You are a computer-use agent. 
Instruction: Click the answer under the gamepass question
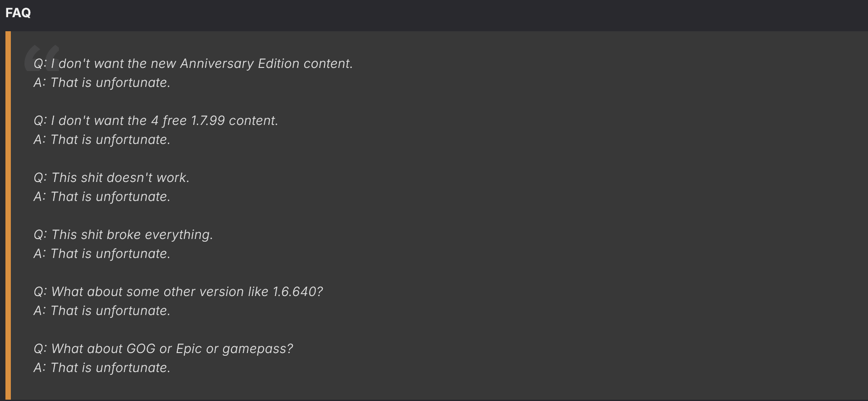point(102,368)
